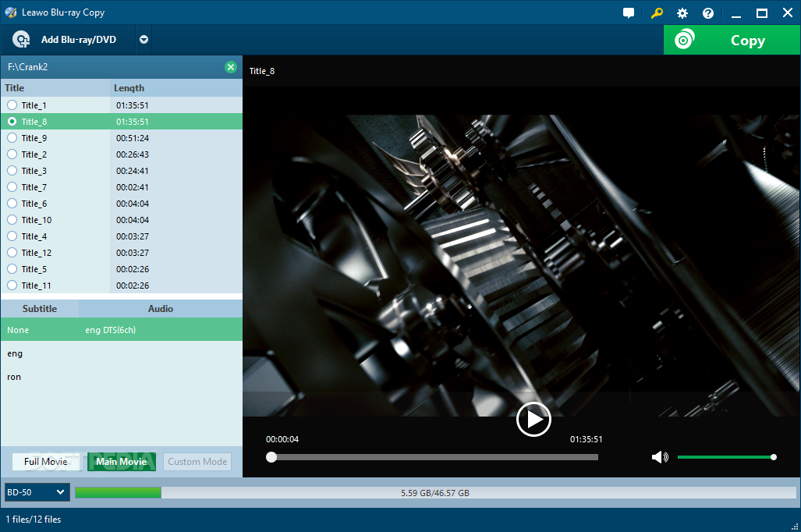This screenshot has height=532, width=801.
Task: Choose the None subtitle option
Action: point(18,330)
